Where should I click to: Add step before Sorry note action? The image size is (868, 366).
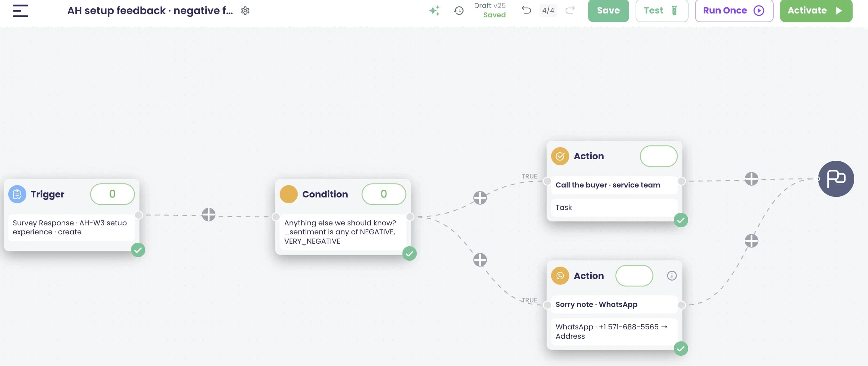click(x=480, y=260)
